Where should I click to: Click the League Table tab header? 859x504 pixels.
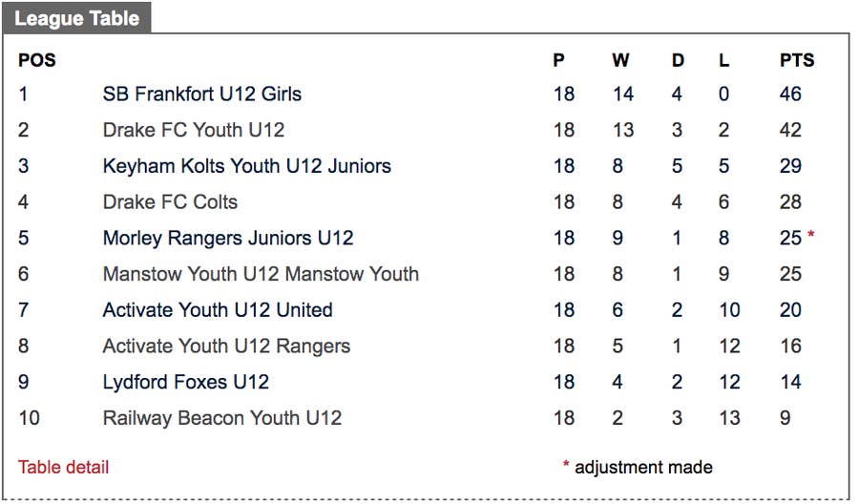coord(76,18)
